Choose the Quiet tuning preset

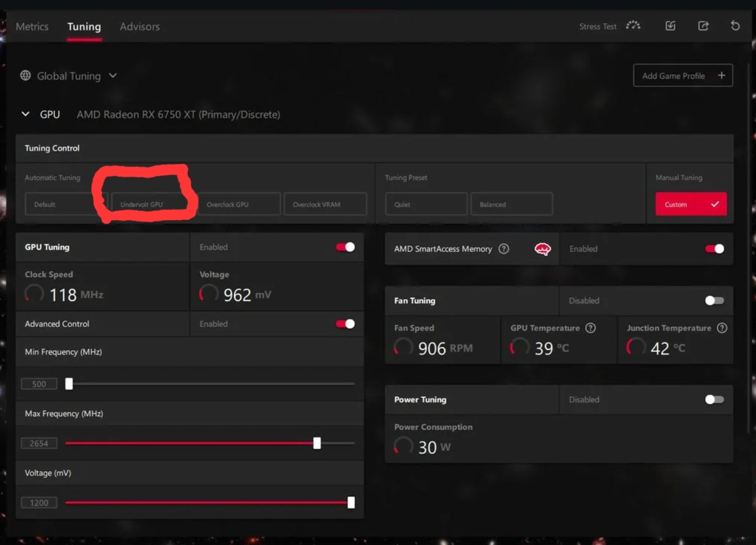(x=426, y=204)
